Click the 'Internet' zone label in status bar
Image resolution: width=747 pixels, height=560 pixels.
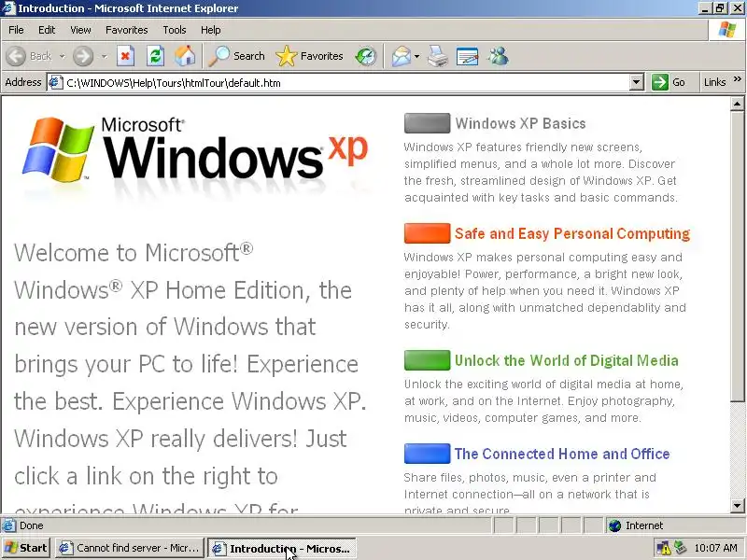point(644,525)
